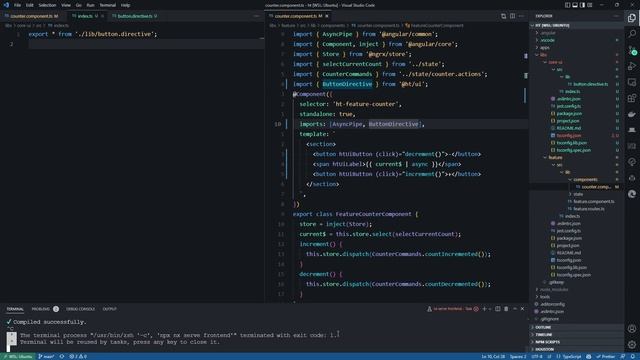
Task: Open the Source Control view icon
Action: (632, 50)
